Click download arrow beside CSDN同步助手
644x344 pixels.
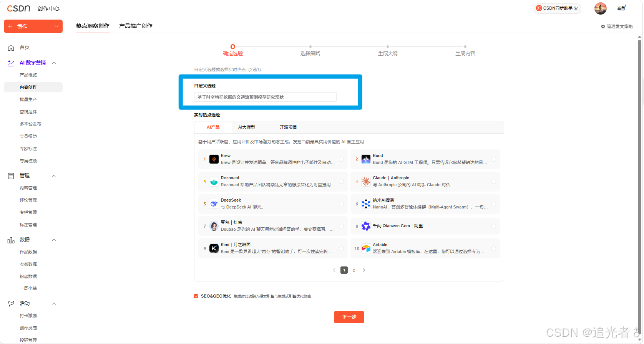coord(576,8)
